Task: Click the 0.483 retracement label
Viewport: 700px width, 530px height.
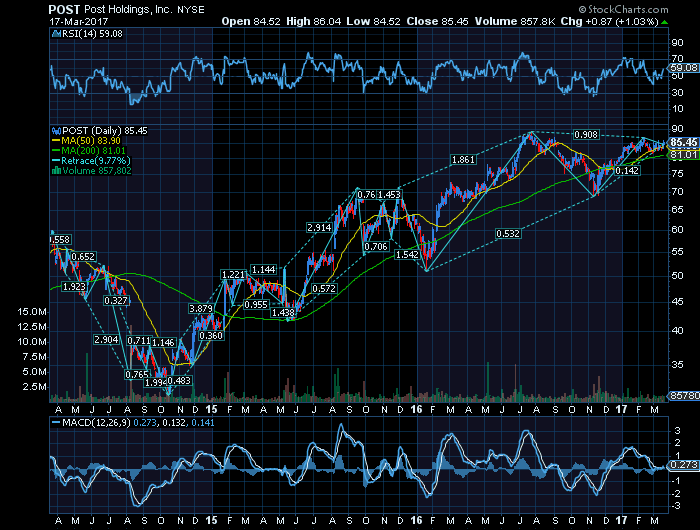Action: 179,380
